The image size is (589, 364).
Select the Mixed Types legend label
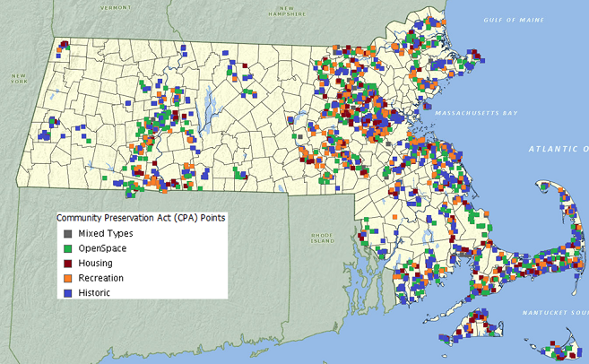(106, 233)
